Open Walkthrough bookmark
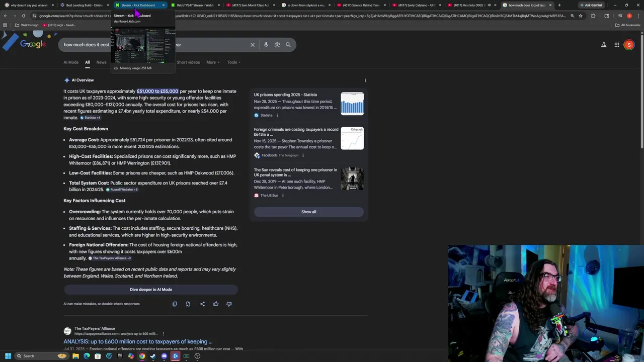 [27, 25]
